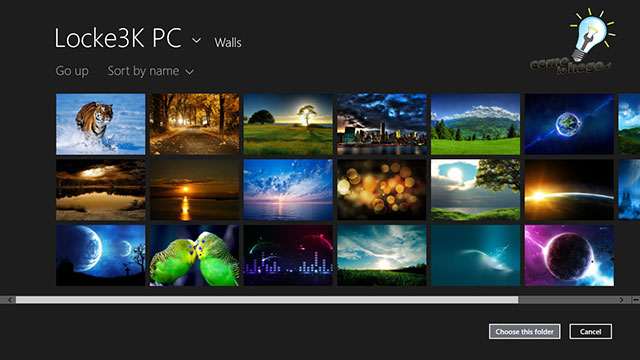
Task: Click the right arrow of horizontal scrollbar
Action: point(621,300)
